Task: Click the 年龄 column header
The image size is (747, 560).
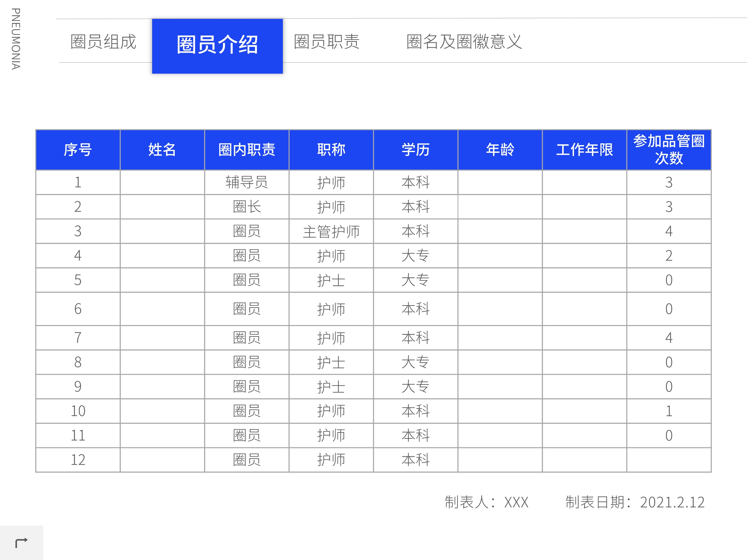Action: pos(500,150)
